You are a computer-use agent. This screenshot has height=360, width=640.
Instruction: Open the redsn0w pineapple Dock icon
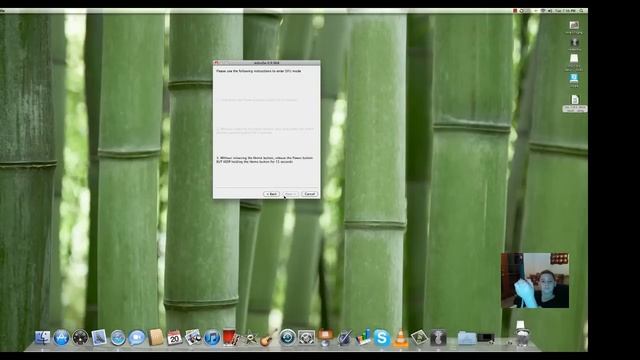pyautogui.click(x=438, y=338)
